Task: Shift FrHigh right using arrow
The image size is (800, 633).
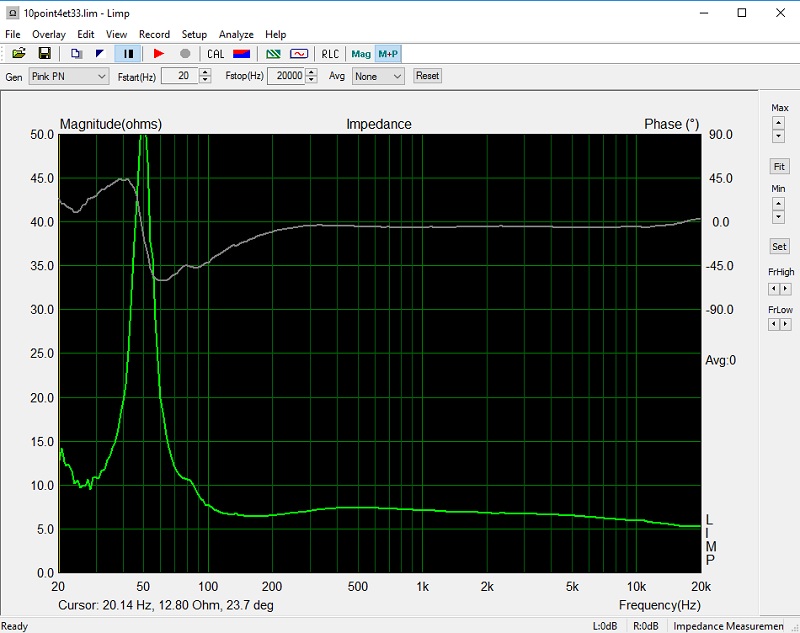Action: pos(785,289)
